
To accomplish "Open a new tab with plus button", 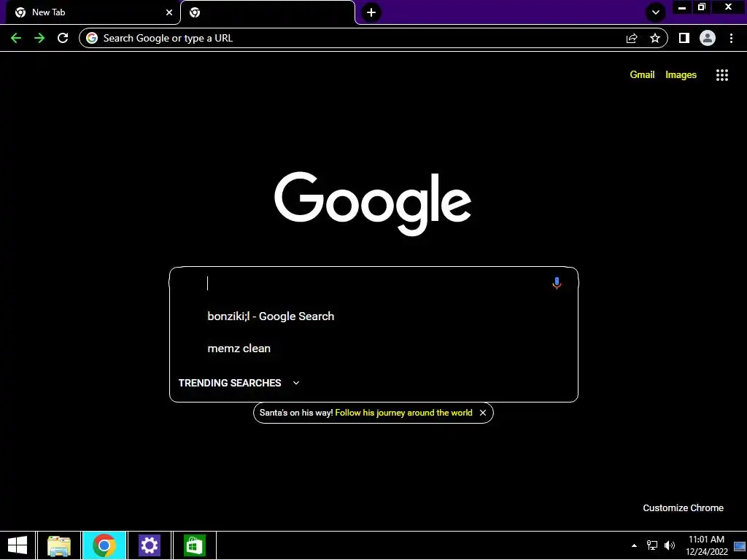I will tap(371, 12).
